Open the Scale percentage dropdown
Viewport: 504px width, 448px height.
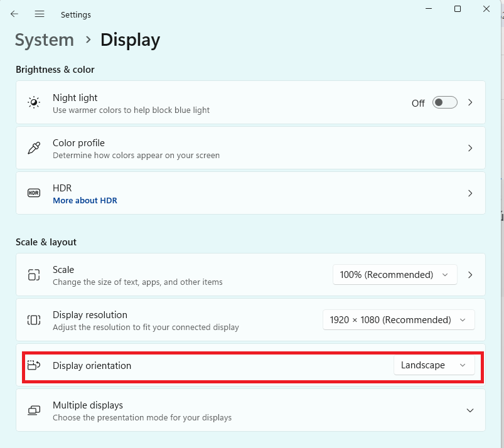(395, 275)
